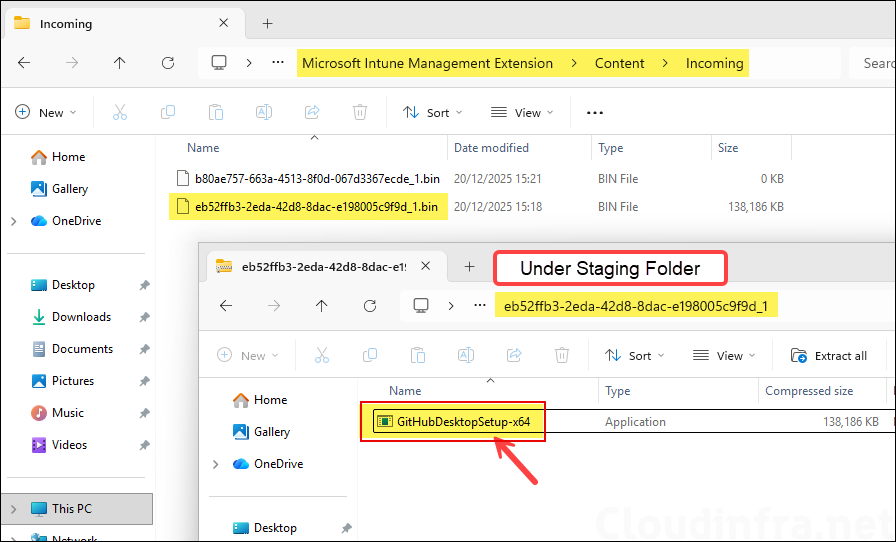Sort by the Date modified column header
Screen dimensions: 896x542
491,148
